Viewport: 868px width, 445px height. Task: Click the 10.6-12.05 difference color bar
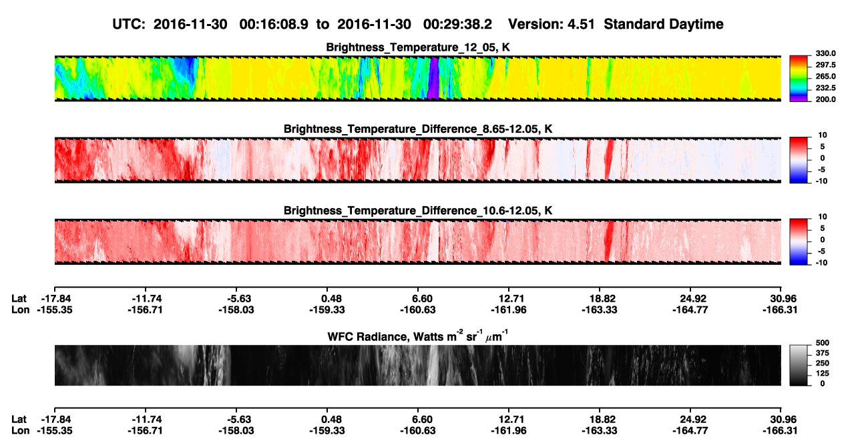click(799, 241)
